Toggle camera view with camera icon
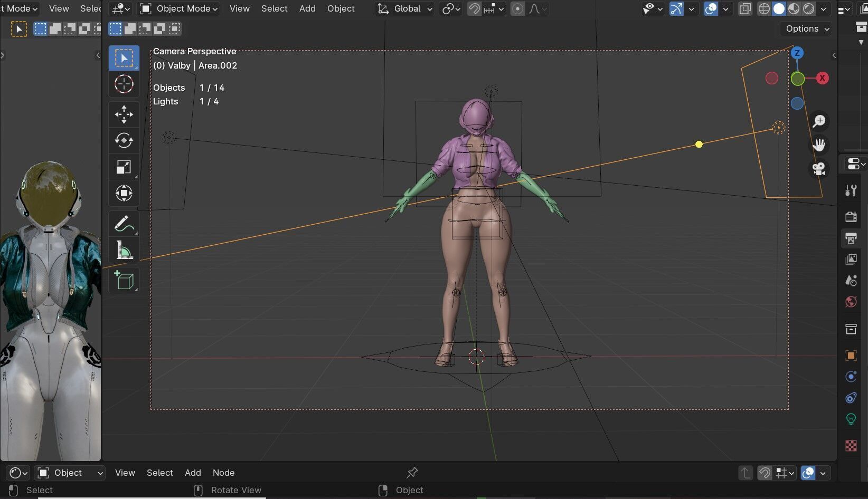This screenshot has height=499, width=868. (x=819, y=169)
